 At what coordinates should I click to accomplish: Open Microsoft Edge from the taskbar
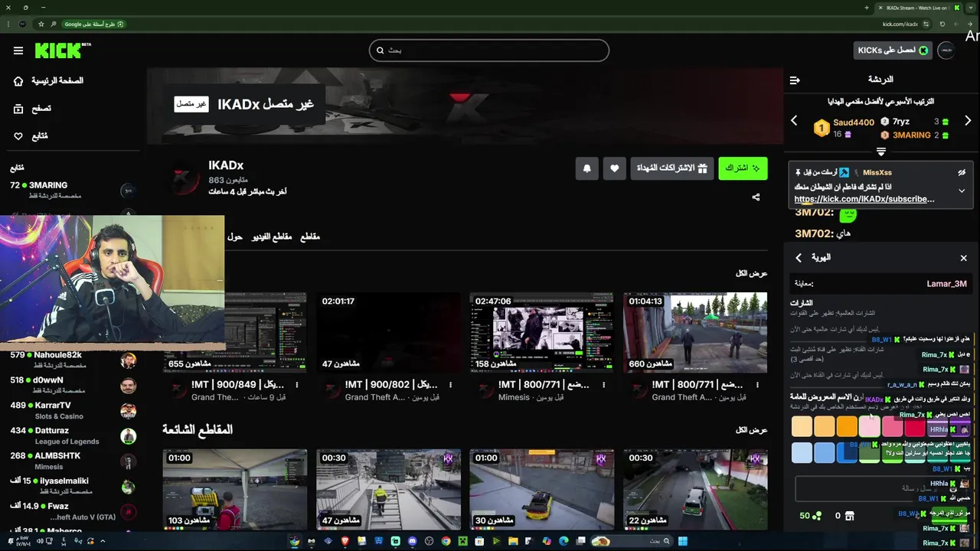[563, 541]
